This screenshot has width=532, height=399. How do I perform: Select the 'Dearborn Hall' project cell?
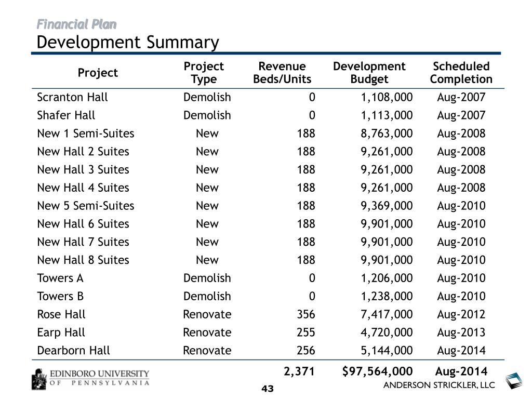click(73, 351)
